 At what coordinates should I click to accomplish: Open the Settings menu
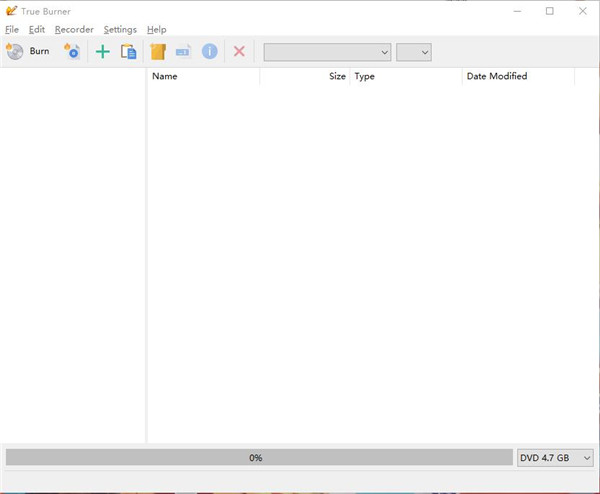pyautogui.click(x=120, y=30)
